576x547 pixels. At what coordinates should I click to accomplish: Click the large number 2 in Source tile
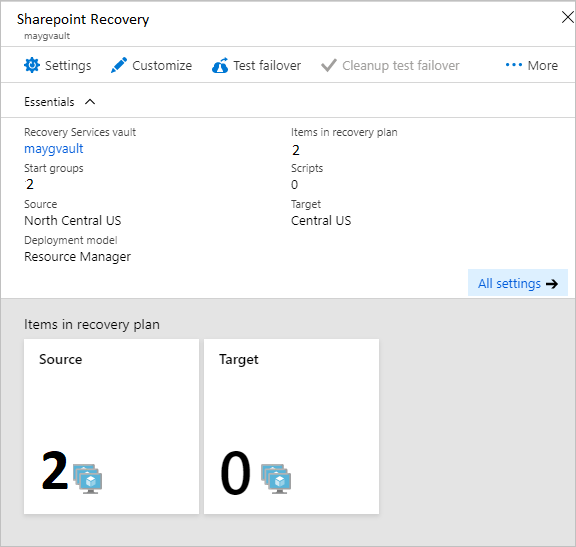(x=55, y=471)
